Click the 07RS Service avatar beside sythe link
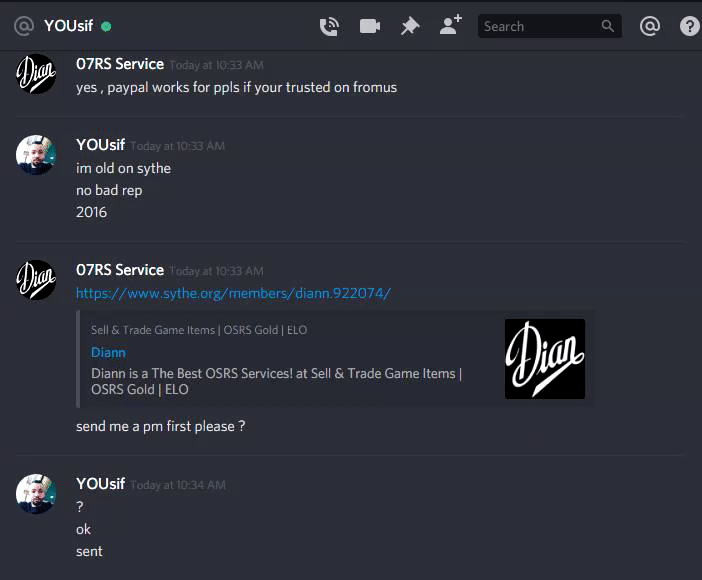Image resolution: width=702 pixels, height=580 pixels. point(36,280)
